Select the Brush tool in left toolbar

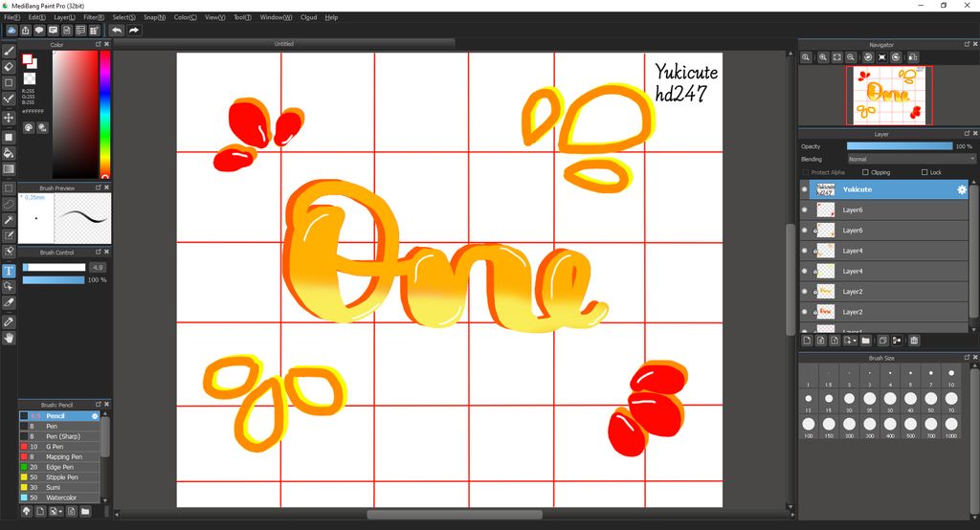coord(9,51)
